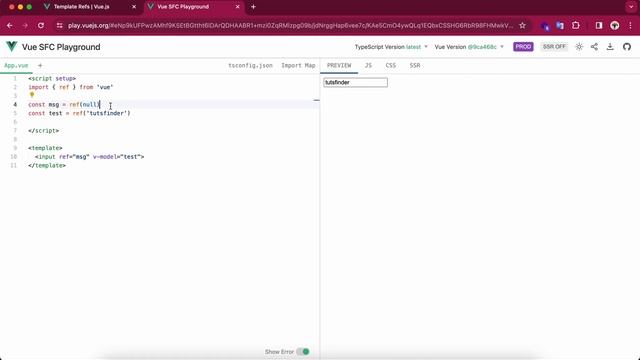Image resolution: width=640 pixels, height=360 pixels.
Task: Open the Import Map tab
Action: (298, 65)
